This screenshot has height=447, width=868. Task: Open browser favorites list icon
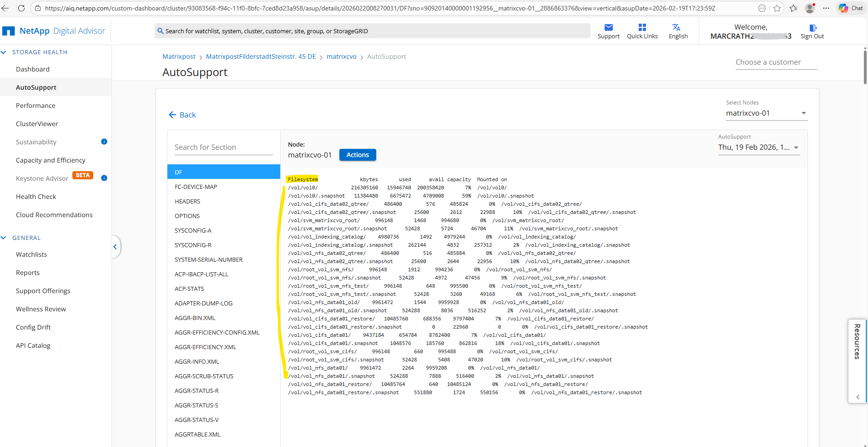coord(793,8)
